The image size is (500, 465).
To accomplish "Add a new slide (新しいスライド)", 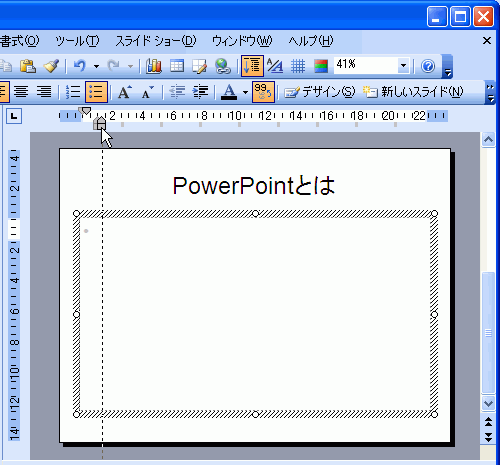I will click(413, 92).
